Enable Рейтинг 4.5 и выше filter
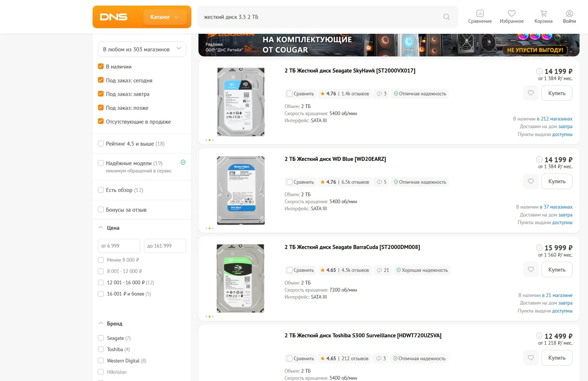This screenshot has width=588, height=381. (101, 144)
